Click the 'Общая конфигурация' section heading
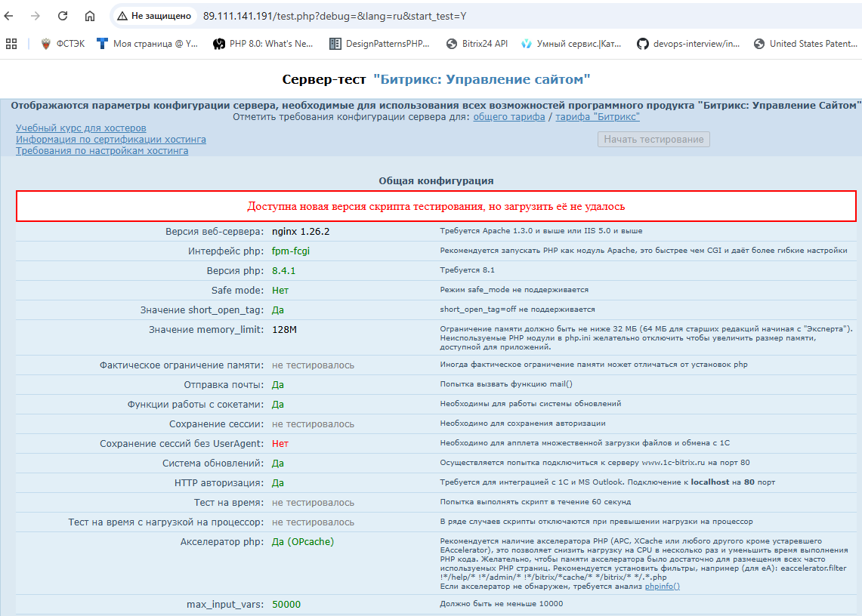The width and height of the screenshot is (862, 616). tap(436, 180)
